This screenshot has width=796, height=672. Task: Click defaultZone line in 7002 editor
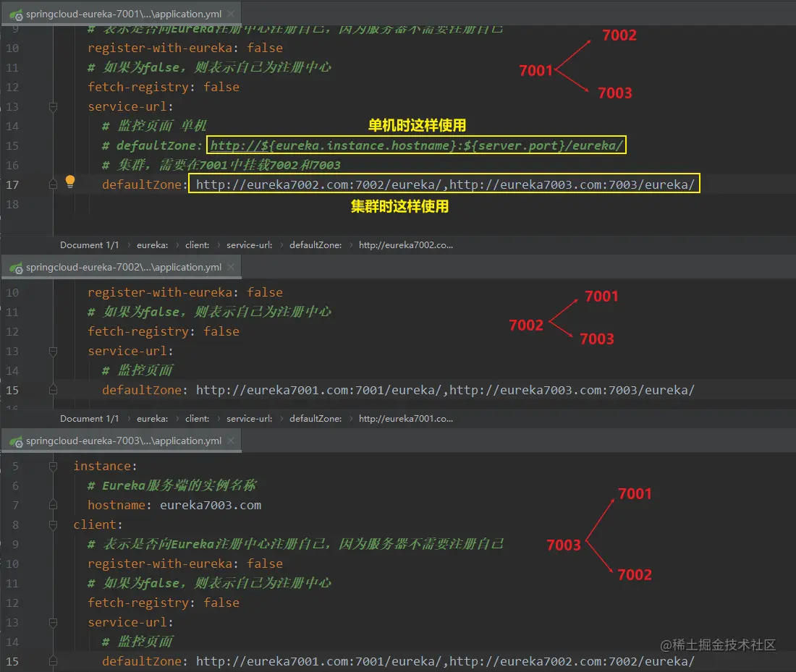tap(398, 391)
